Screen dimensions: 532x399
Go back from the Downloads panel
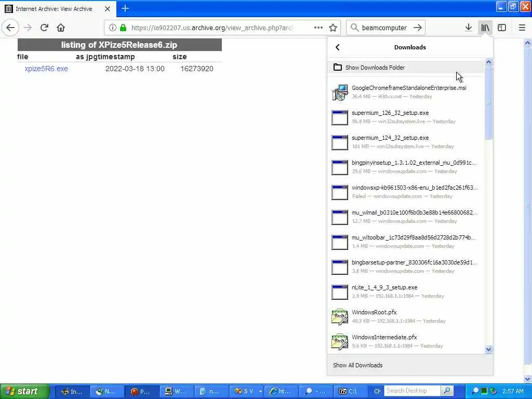(x=337, y=47)
